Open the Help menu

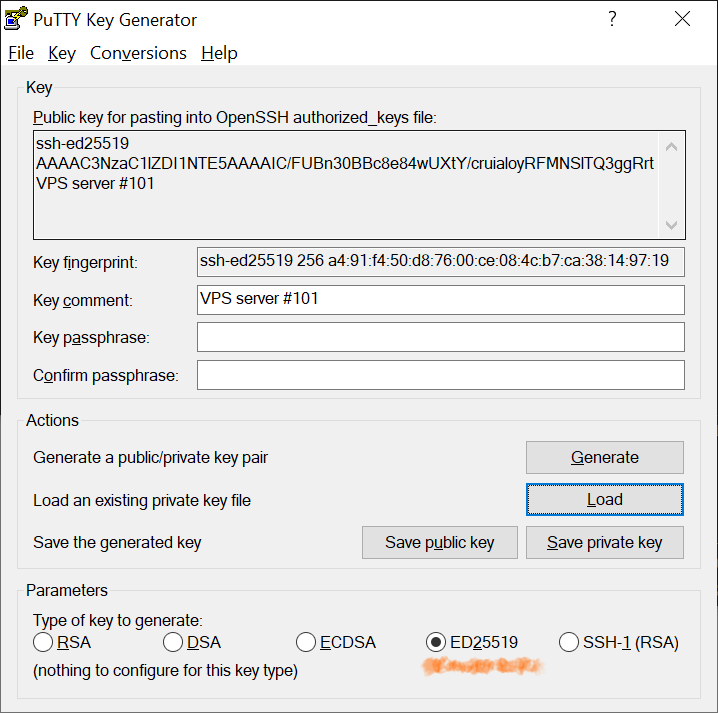coord(219,53)
